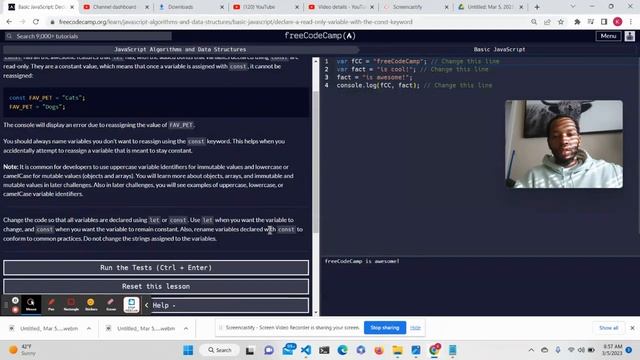Select the Screencastify Rectangle tool
640x360 pixels.
point(71,304)
